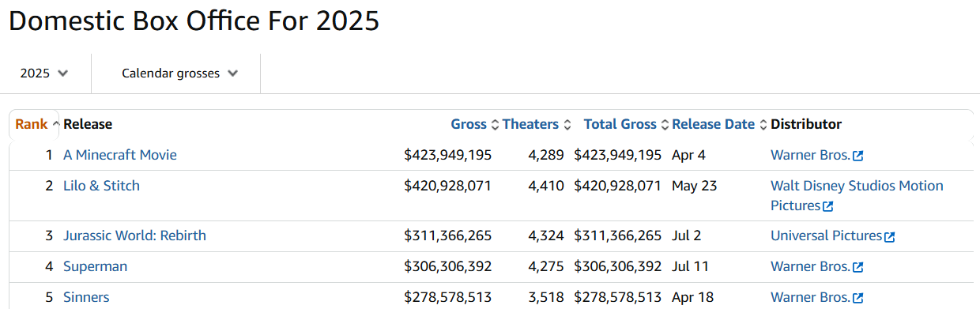Open external link icon beside Universal Pictures
Image resolution: width=980 pixels, height=309 pixels.
pos(890,236)
